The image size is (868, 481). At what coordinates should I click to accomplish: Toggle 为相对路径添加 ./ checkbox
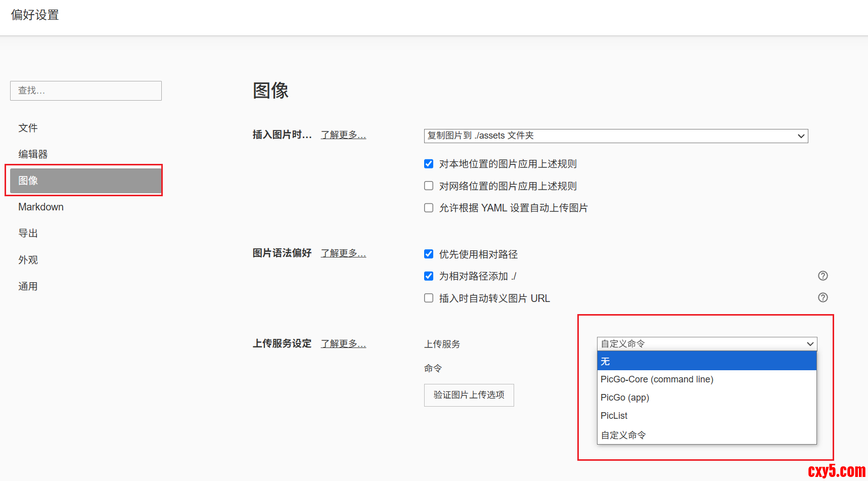429,276
